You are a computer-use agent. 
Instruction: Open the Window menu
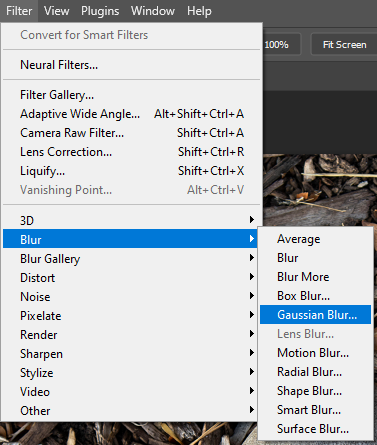pyautogui.click(x=153, y=11)
